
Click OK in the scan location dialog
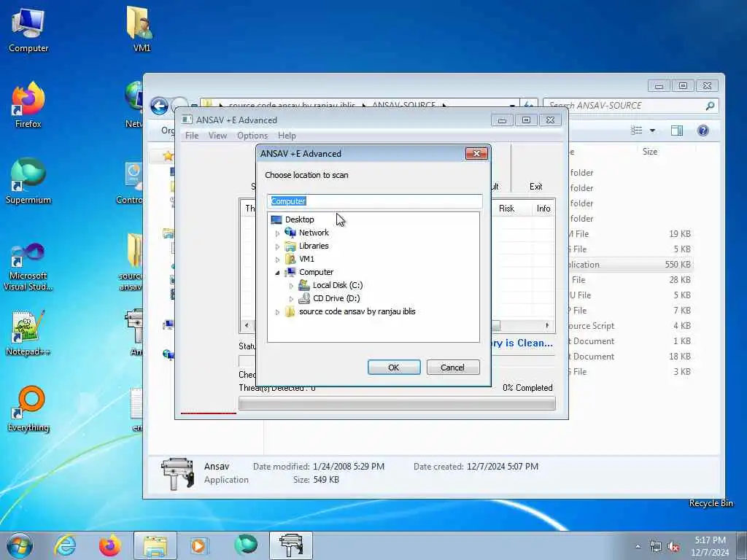pos(393,367)
